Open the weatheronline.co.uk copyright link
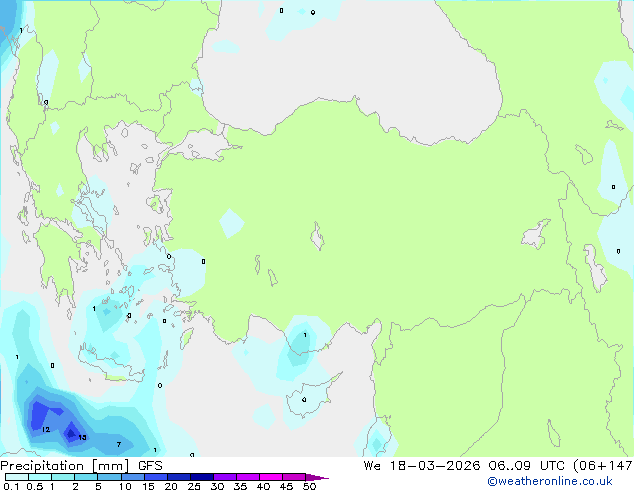634x490 pixels. (x=550, y=481)
